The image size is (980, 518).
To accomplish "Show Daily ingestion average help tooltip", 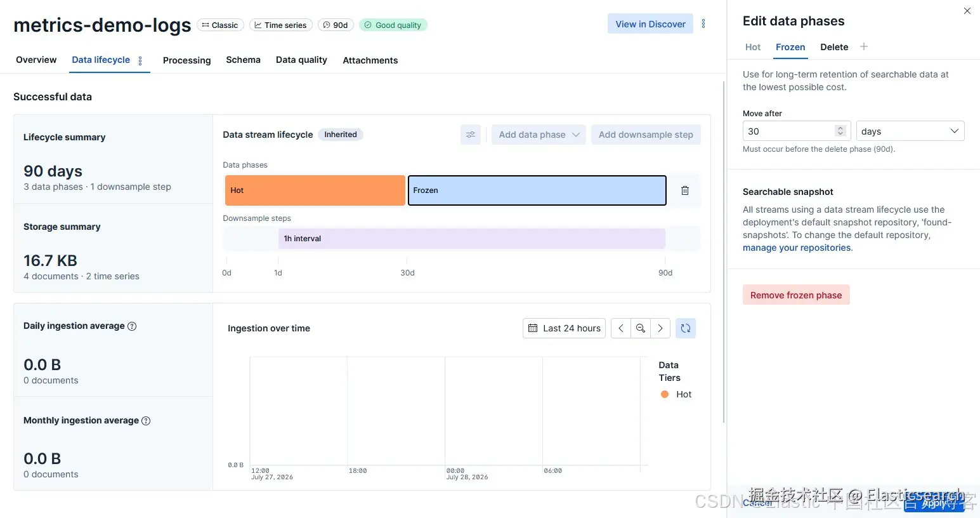I will (x=132, y=326).
